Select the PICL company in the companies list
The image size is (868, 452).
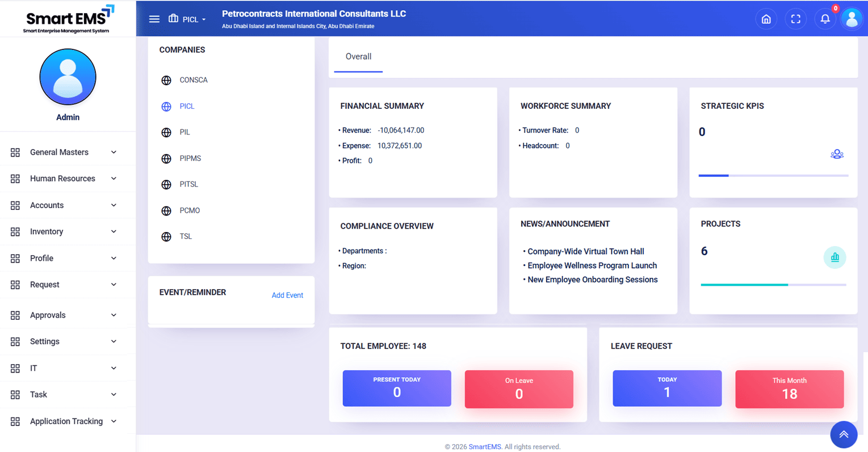(187, 106)
